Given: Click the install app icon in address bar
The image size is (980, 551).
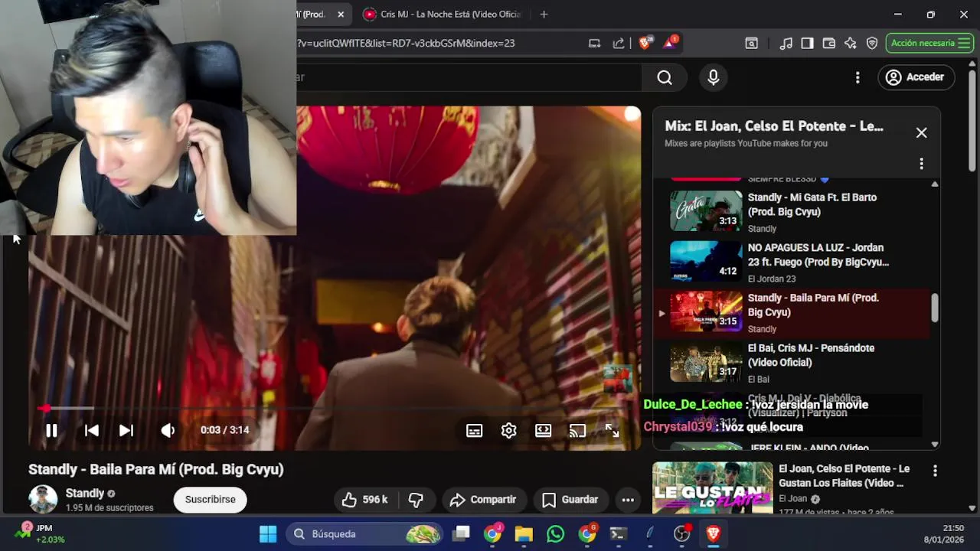Looking at the screenshot, I should click(594, 44).
